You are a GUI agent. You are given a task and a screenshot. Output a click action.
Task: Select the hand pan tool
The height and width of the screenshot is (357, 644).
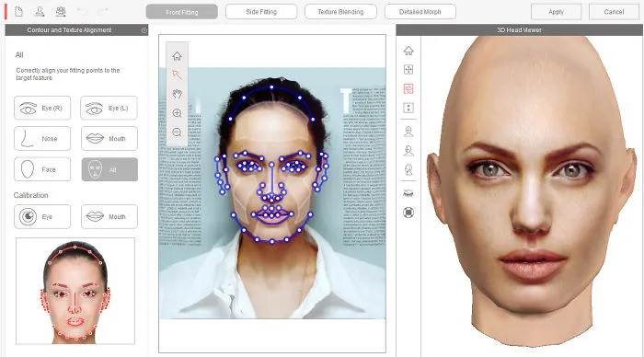click(177, 94)
